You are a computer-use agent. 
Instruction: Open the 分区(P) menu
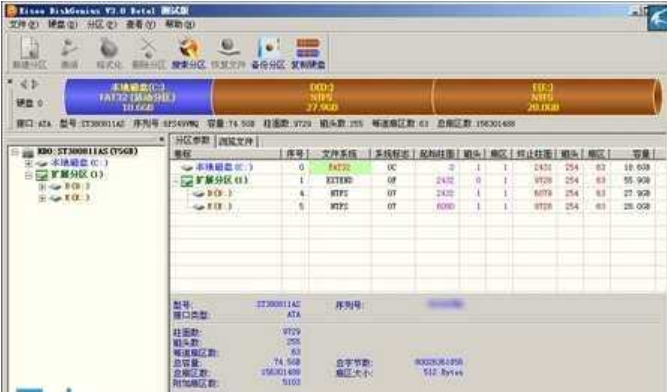[102, 24]
